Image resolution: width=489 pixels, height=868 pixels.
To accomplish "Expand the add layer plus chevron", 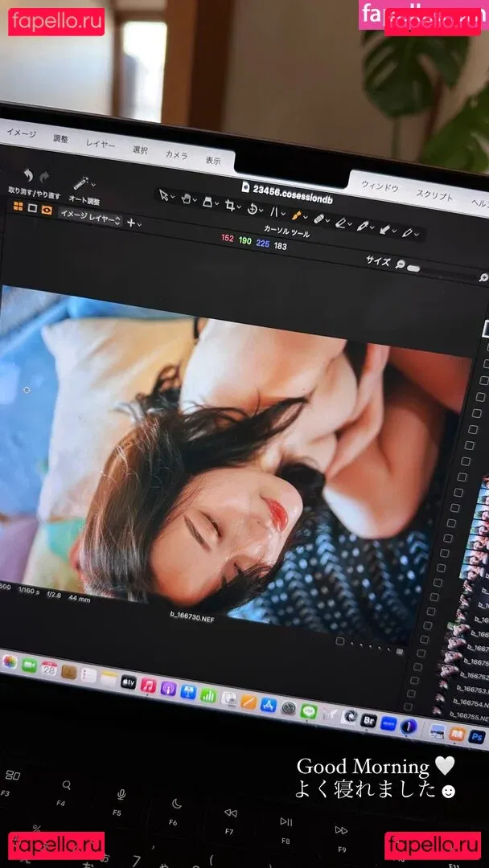I will coord(139,224).
